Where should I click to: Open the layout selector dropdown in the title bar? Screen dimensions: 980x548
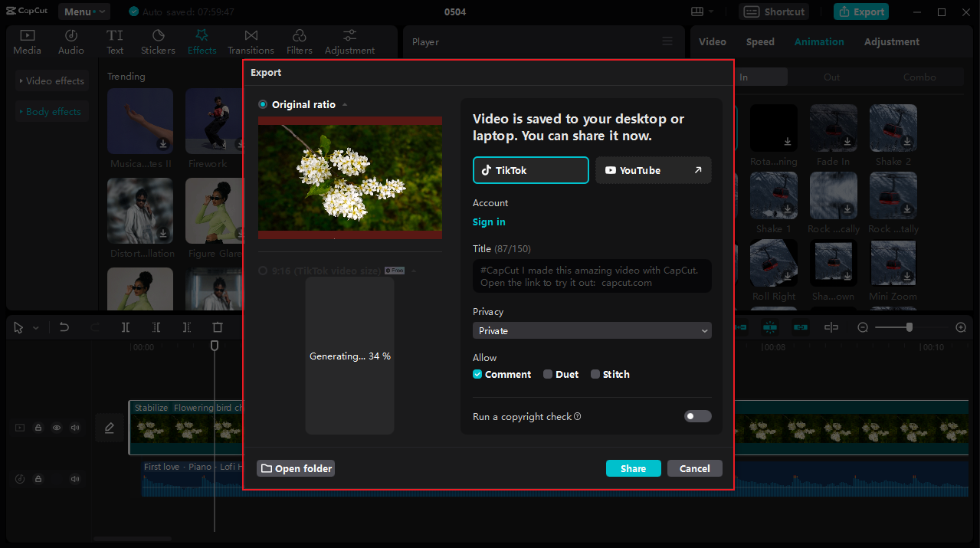point(702,11)
